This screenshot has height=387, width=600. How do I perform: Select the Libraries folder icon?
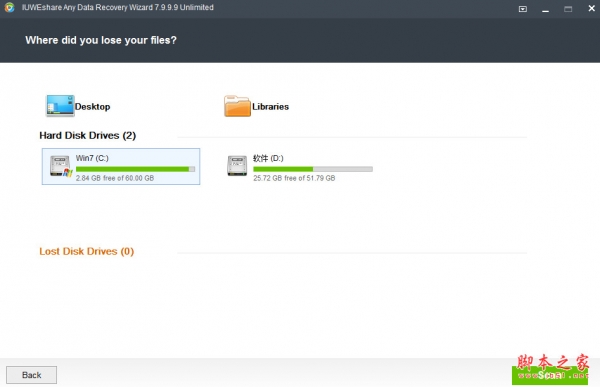(x=237, y=106)
